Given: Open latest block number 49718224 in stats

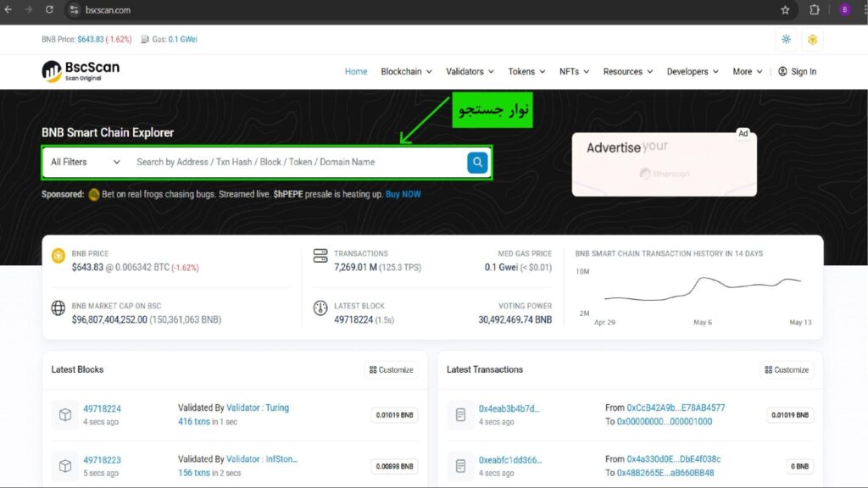Looking at the screenshot, I should pyautogui.click(x=353, y=319).
